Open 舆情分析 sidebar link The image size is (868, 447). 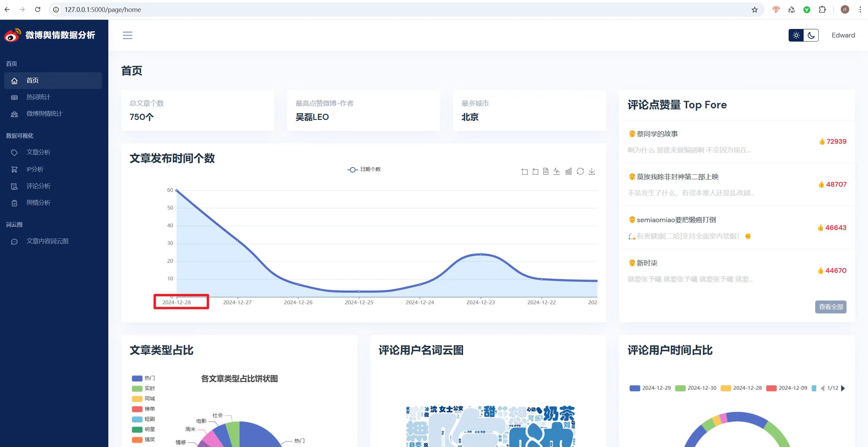tap(38, 203)
